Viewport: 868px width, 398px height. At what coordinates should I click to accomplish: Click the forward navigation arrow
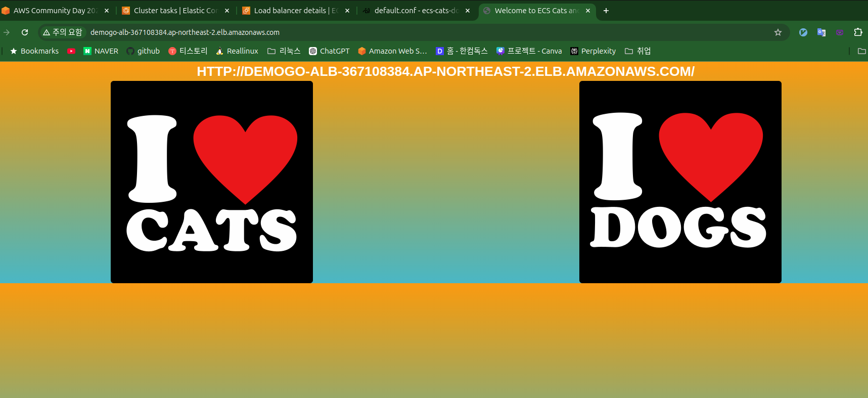pos(7,32)
